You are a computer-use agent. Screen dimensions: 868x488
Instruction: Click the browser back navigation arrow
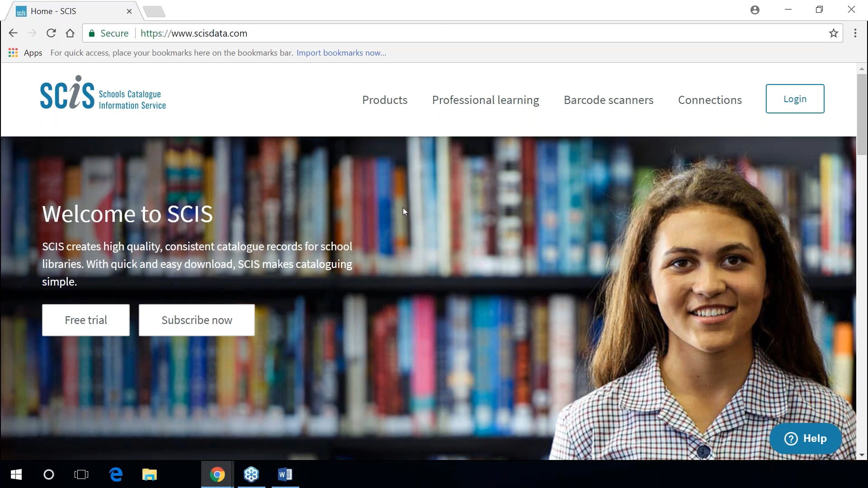pyautogui.click(x=13, y=33)
